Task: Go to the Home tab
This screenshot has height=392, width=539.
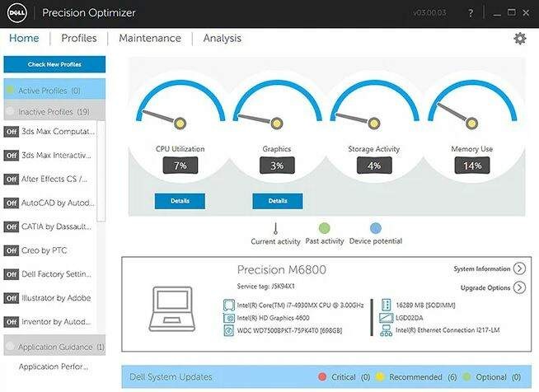Action: pos(24,38)
